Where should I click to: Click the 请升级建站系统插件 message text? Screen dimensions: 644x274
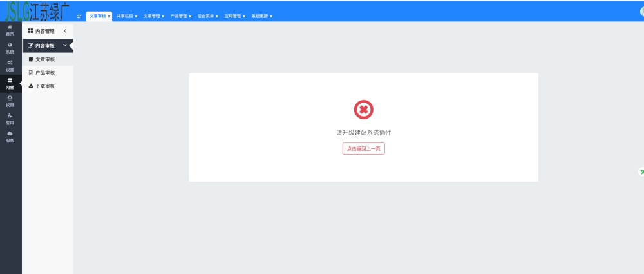click(x=363, y=133)
